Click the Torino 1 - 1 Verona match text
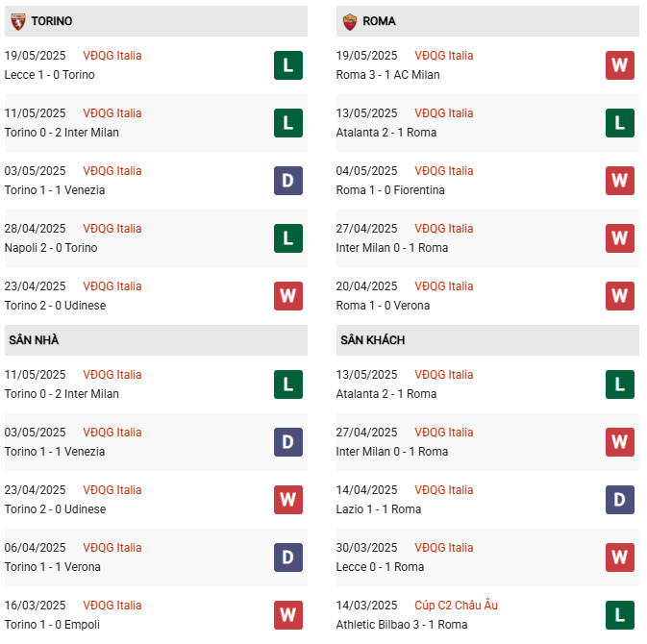Image resolution: width=647 pixels, height=644 pixels. pyautogui.click(x=53, y=567)
